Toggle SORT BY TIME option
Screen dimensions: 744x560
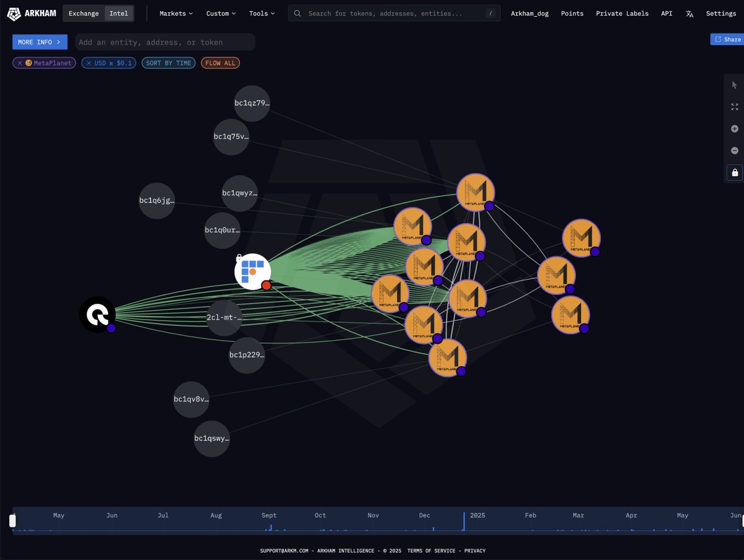tap(169, 63)
